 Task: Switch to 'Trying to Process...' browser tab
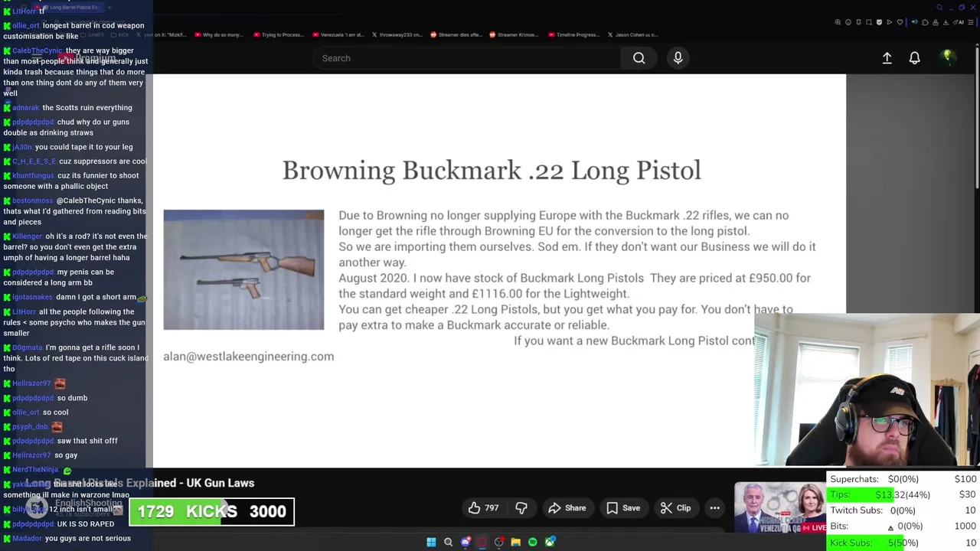(278, 34)
